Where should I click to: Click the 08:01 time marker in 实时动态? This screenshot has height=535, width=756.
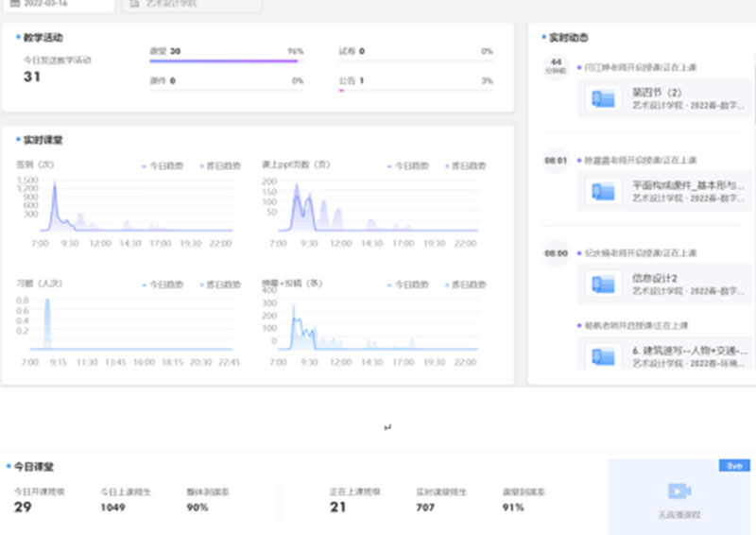tap(555, 161)
